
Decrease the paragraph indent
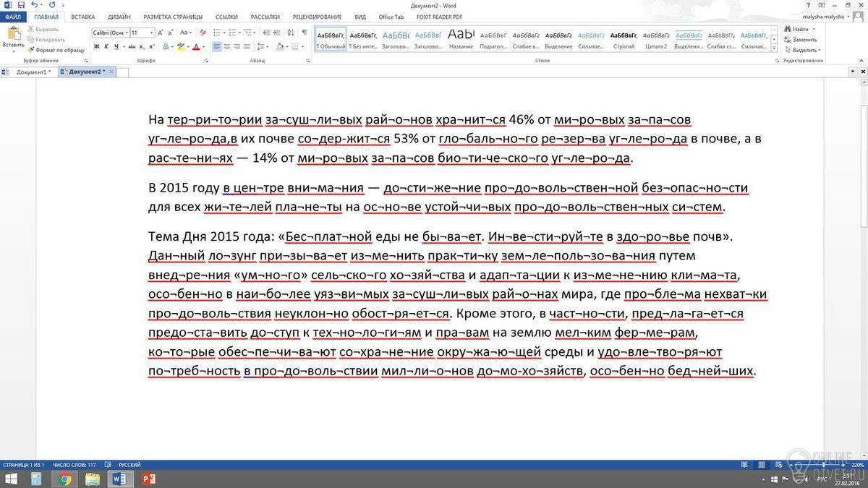pos(266,33)
